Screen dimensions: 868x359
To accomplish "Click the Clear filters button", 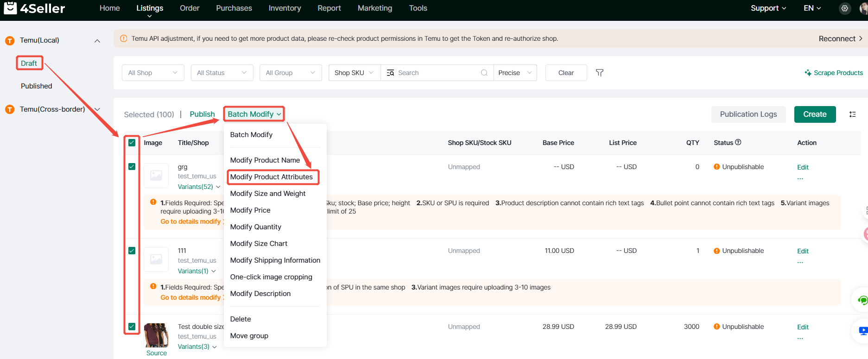I will 566,73.
